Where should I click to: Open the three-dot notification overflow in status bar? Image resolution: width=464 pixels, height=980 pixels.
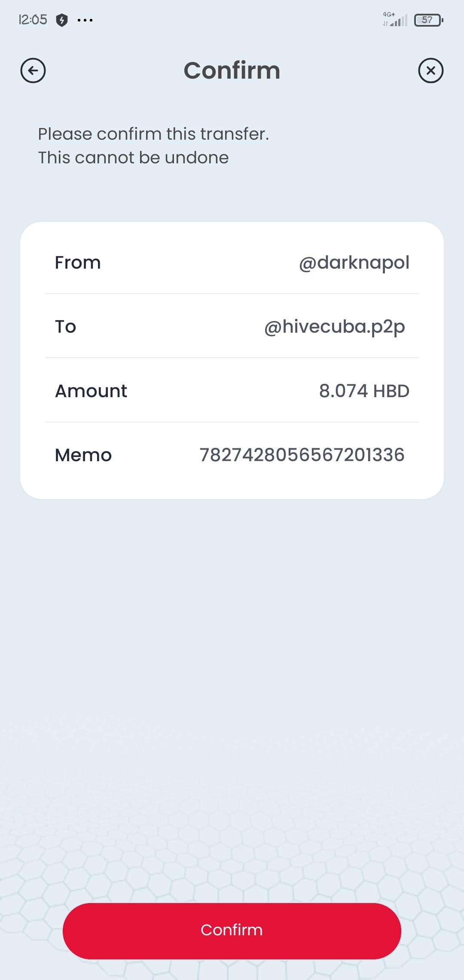(x=85, y=20)
